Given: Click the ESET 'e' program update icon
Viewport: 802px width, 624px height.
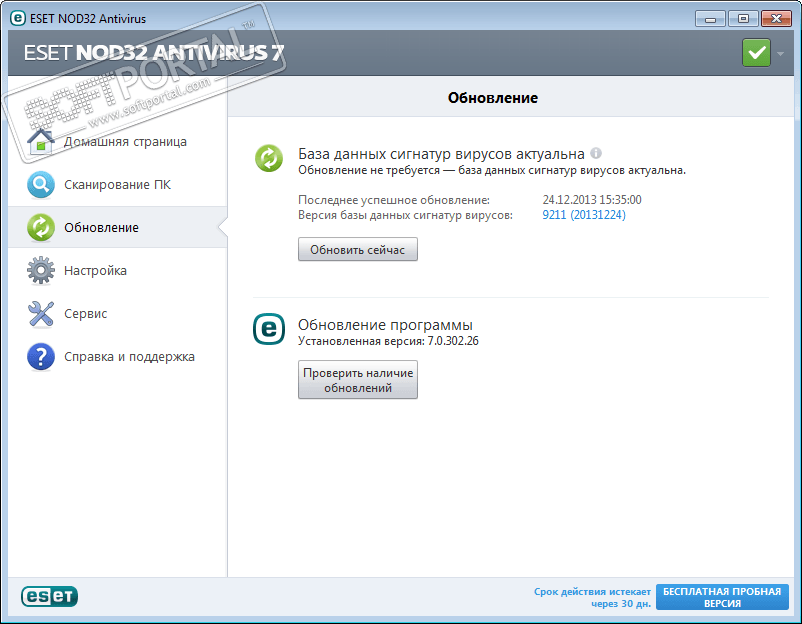Looking at the screenshot, I should tap(269, 329).
